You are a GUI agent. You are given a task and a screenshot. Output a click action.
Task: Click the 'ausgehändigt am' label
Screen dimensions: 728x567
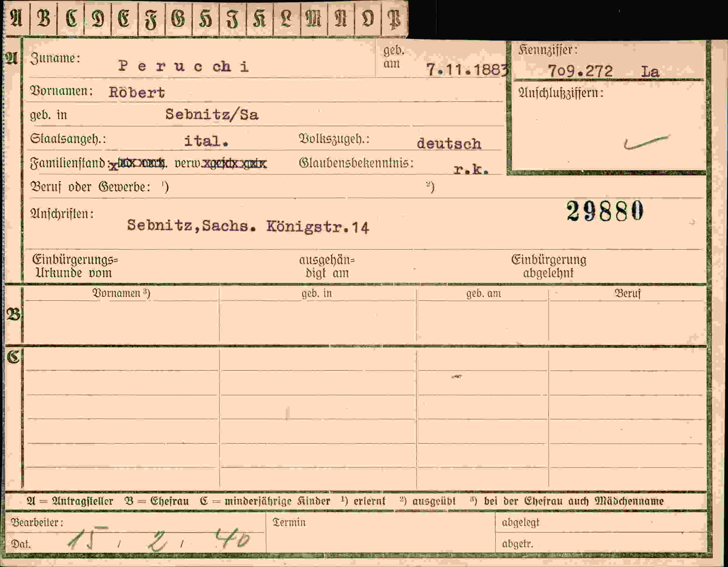click(x=327, y=266)
